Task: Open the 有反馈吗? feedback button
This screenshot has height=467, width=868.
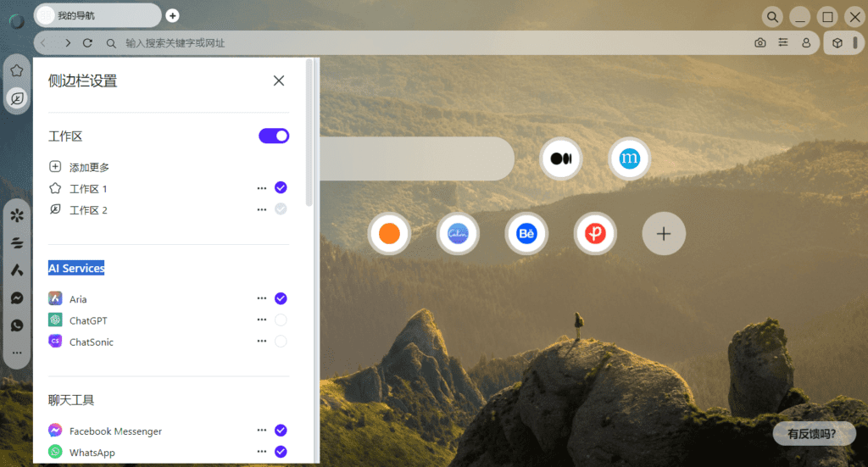Action: (x=814, y=433)
